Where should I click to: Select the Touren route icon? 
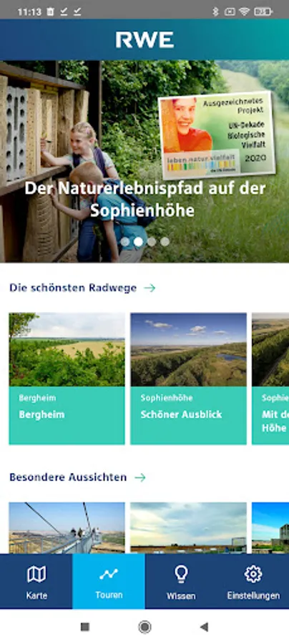coord(109,574)
